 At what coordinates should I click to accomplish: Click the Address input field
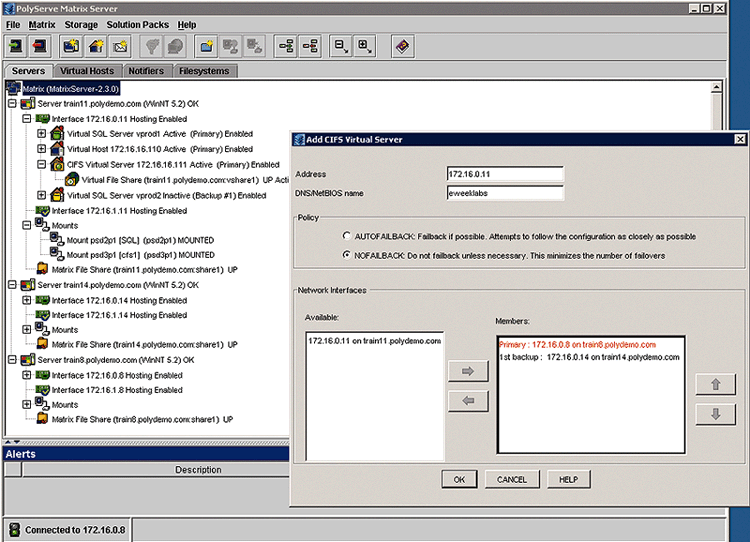[505, 174]
